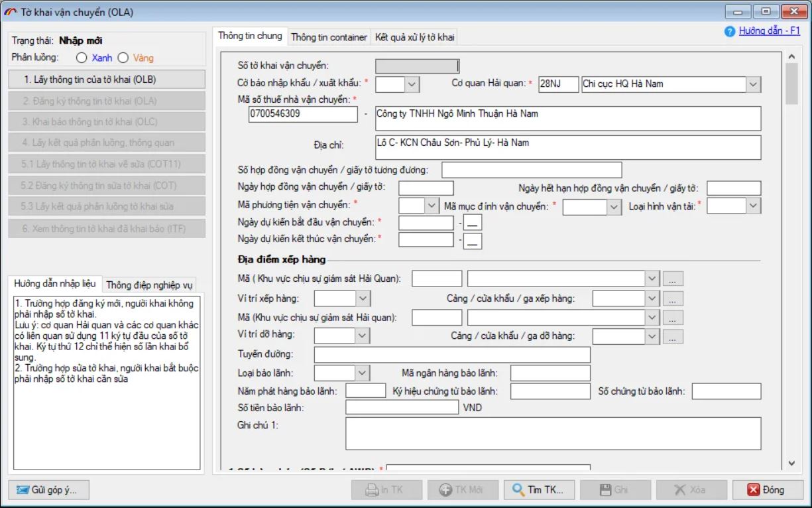Image resolution: width=812 pixels, height=508 pixels.
Task: Click browse button for first Mã khu vực
Action: 673,279
